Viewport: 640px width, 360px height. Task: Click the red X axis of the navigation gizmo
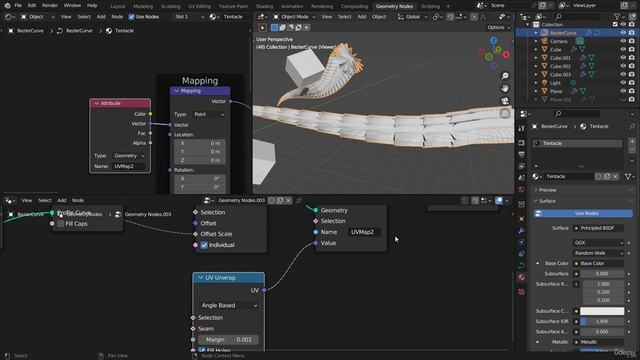click(x=506, y=54)
